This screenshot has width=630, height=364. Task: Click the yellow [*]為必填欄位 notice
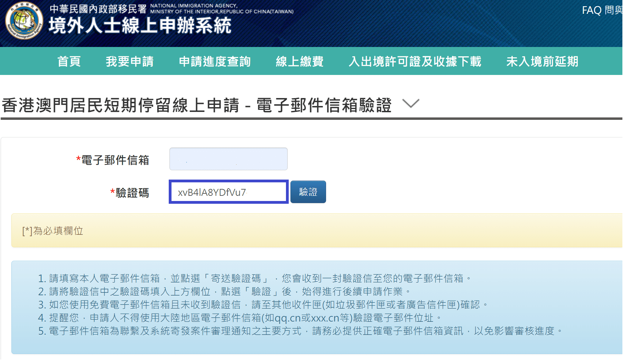pos(53,231)
